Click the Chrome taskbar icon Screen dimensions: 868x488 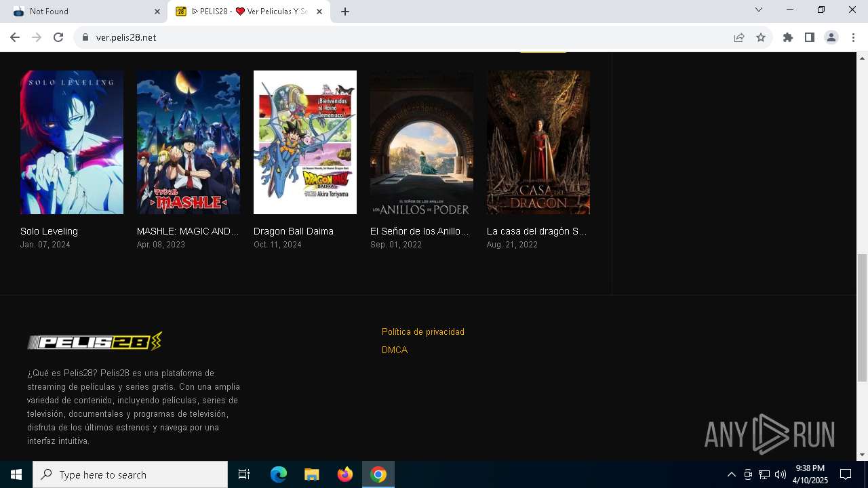click(378, 474)
